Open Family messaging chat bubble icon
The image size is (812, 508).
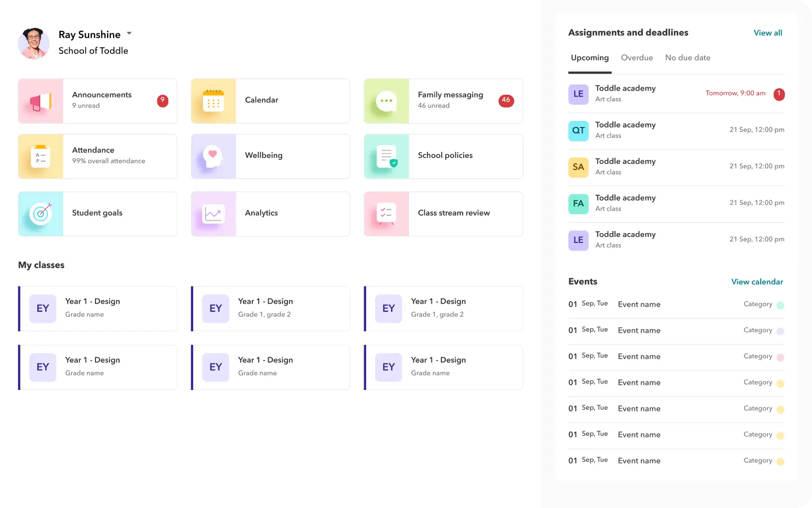pos(386,100)
